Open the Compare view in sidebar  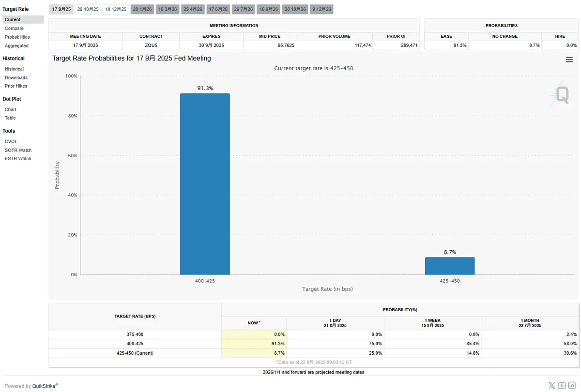tap(14, 29)
